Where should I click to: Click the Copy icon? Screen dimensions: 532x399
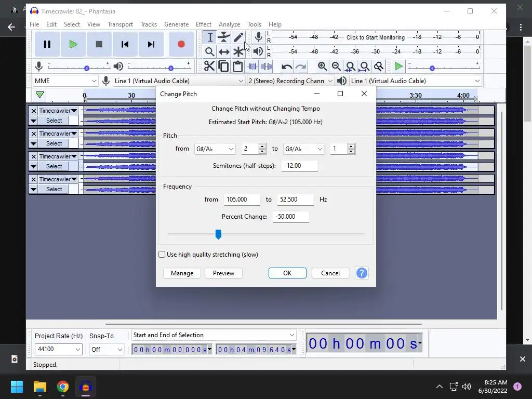point(223,66)
